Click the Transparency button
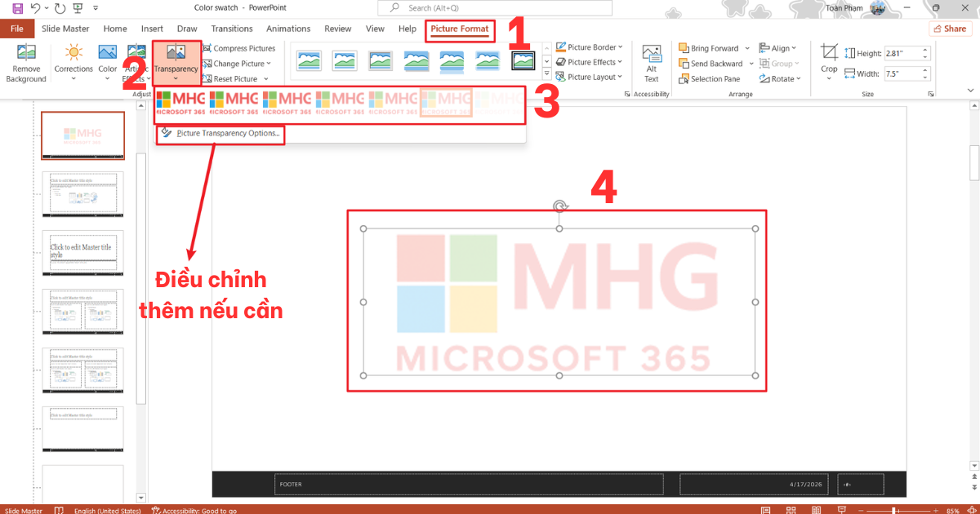The height and width of the screenshot is (514, 980). coord(176,63)
